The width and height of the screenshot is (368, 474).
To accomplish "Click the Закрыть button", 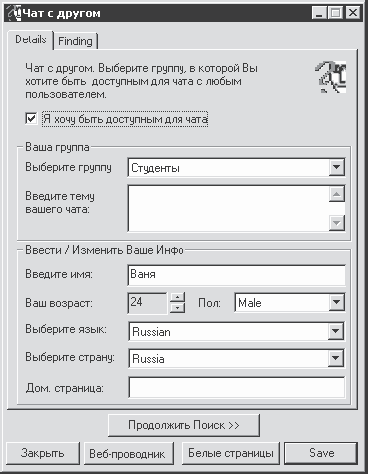I will (x=43, y=453).
